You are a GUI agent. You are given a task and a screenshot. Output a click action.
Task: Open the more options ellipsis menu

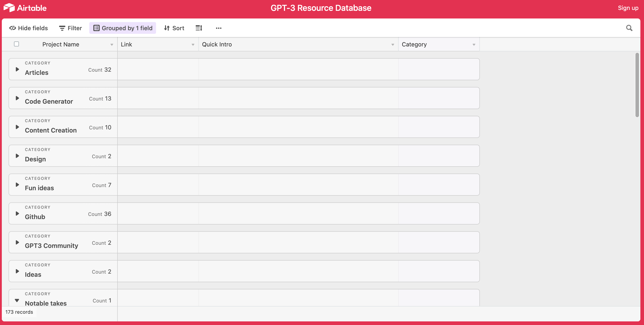coord(218,28)
